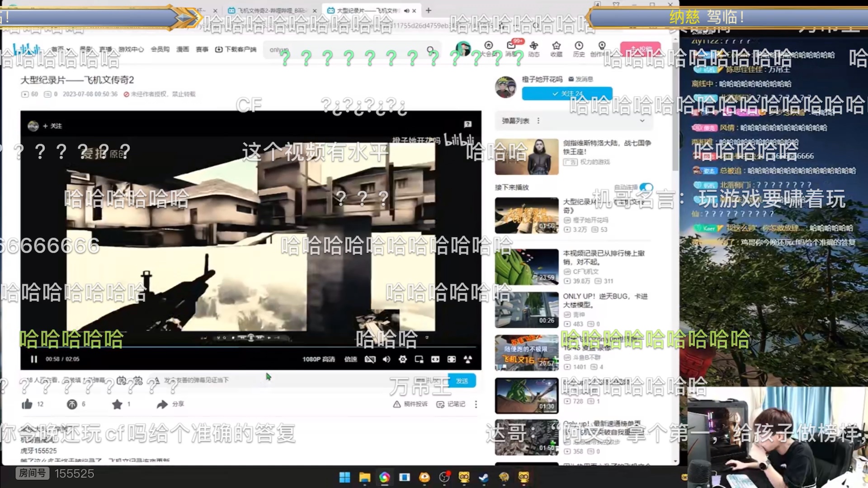
Task: Open user profile avatar in header
Action: (463, 48)
